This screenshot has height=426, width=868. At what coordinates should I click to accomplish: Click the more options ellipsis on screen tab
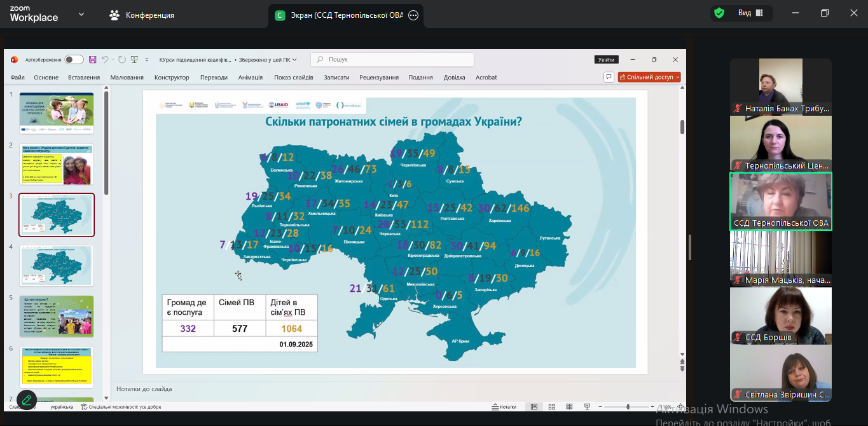(413, 15)
